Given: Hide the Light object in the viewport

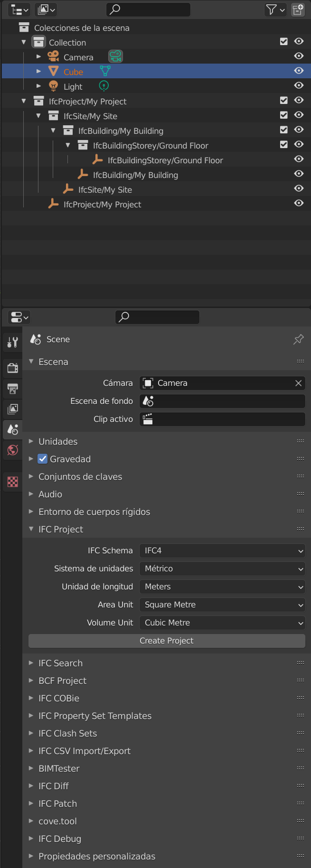Looking at the screenshot, I should (x=299, y=85).
